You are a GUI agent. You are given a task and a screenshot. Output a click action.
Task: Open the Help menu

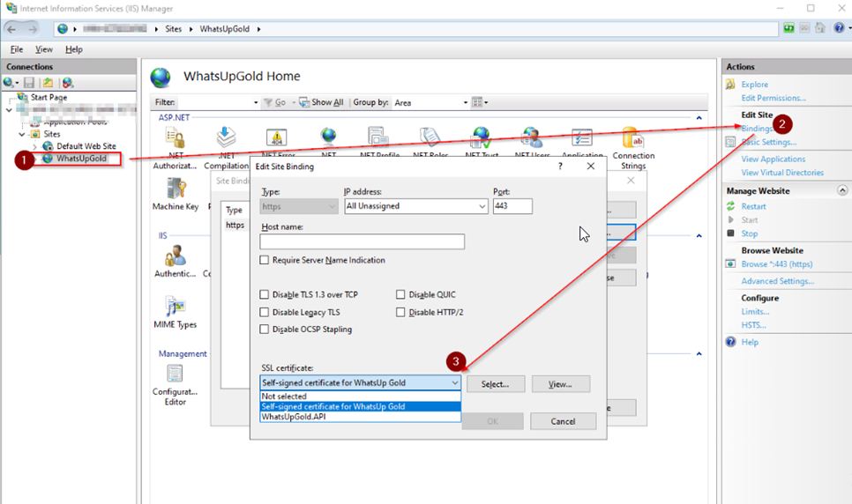(74, 49)
